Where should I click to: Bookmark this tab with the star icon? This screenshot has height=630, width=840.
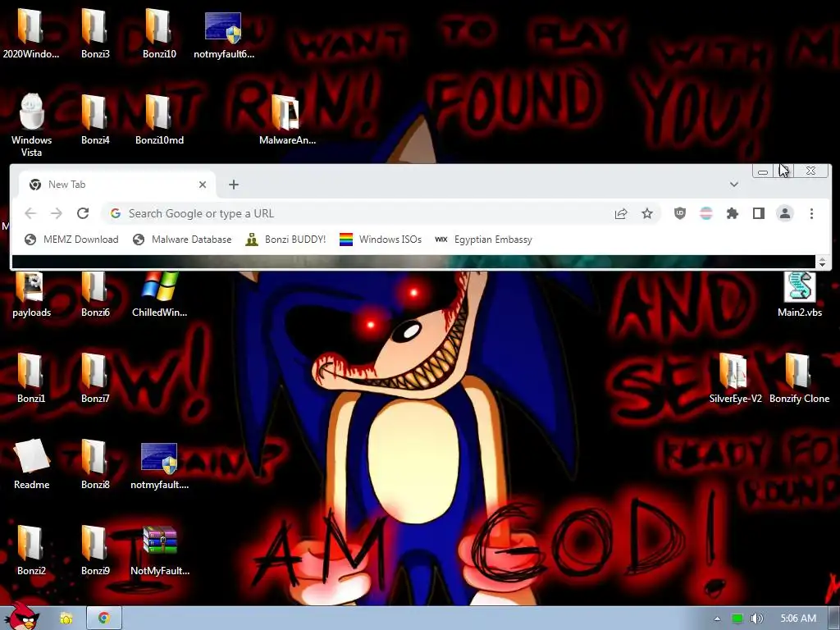coord(647,214)
